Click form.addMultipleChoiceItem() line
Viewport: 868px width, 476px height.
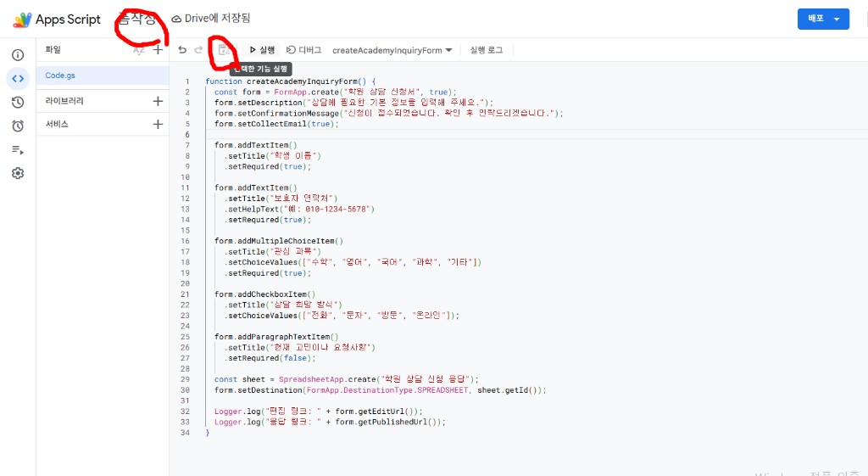click(278, 241)
